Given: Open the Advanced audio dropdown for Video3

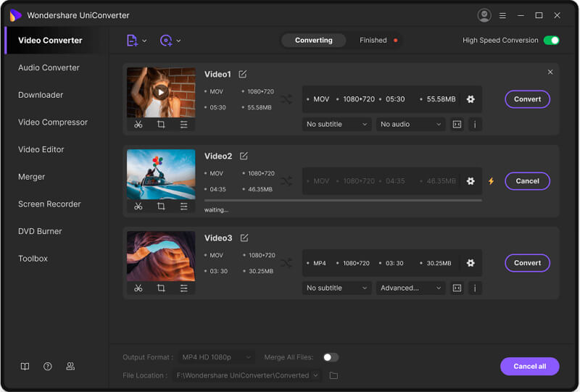Looking at the screenshot, I should pyautogui.click(x=410, y=288).
